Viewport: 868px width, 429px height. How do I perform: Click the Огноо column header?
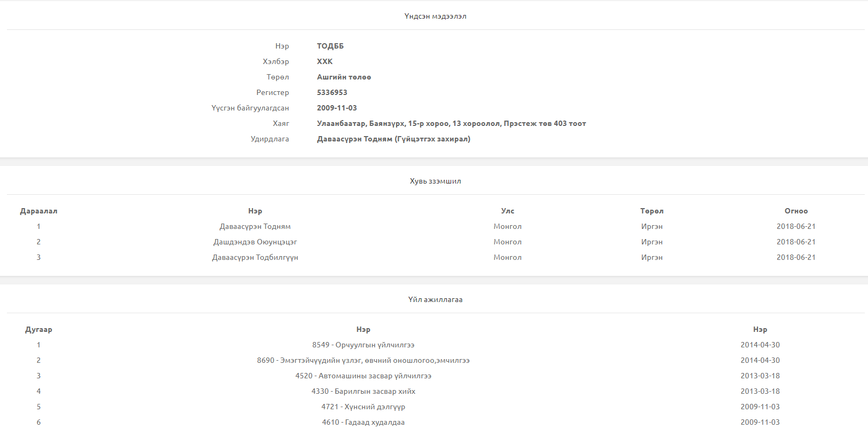(x=795, y=211)
